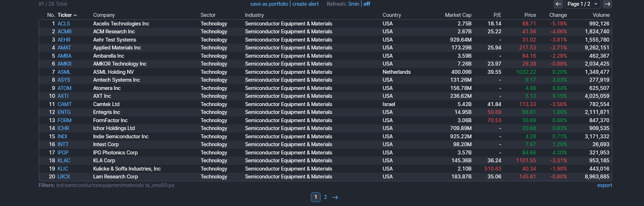Open the KLAC ticker link
Viewport: 644px width, 206px height.
(64, 161)
